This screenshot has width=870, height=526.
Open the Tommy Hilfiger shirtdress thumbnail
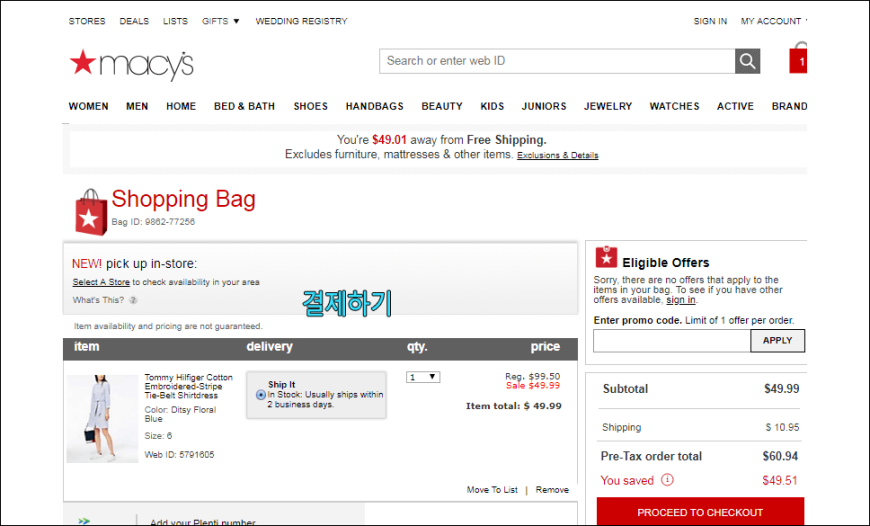click(102, 418)
